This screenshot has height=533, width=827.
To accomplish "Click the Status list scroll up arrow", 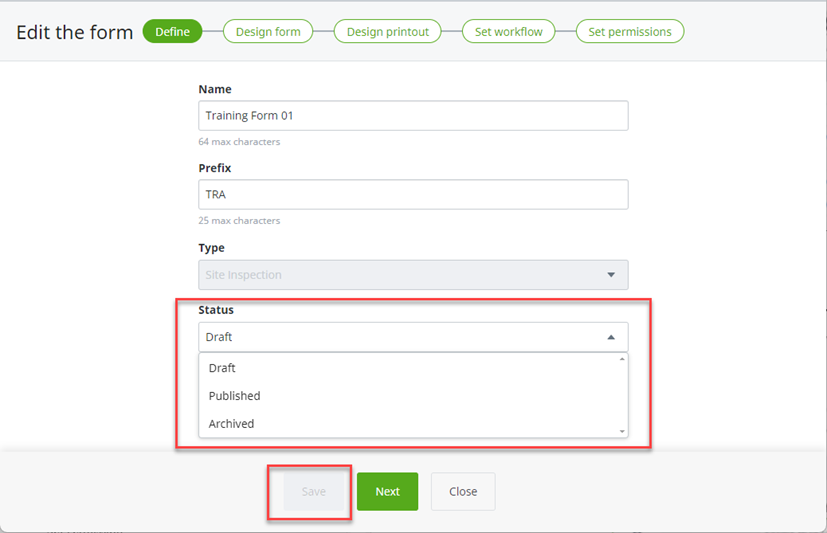I will coord(622,359).
